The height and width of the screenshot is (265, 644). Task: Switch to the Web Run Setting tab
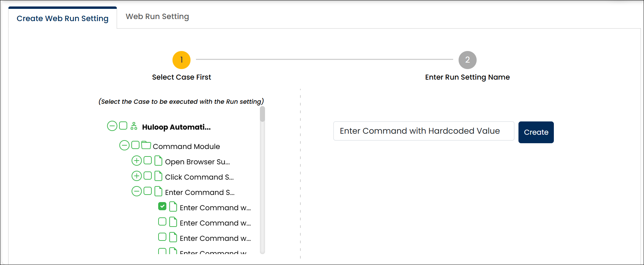157,17
